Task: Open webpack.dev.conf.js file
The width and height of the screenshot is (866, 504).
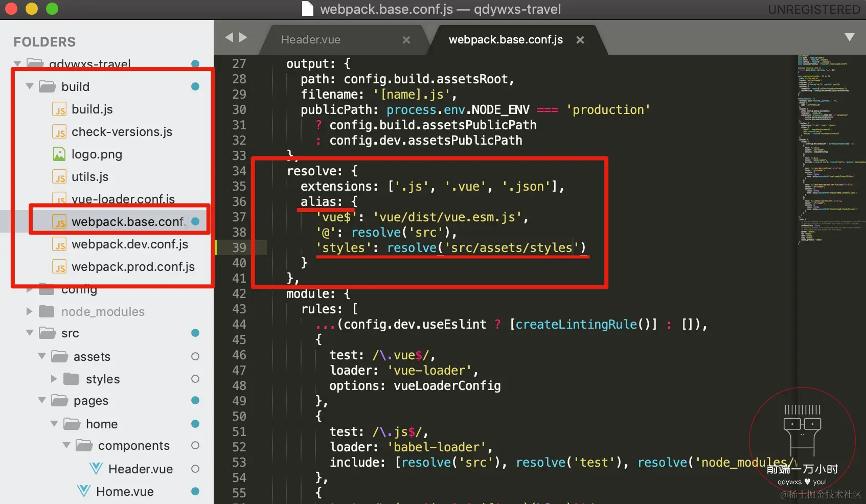Action: pos(130,244)
